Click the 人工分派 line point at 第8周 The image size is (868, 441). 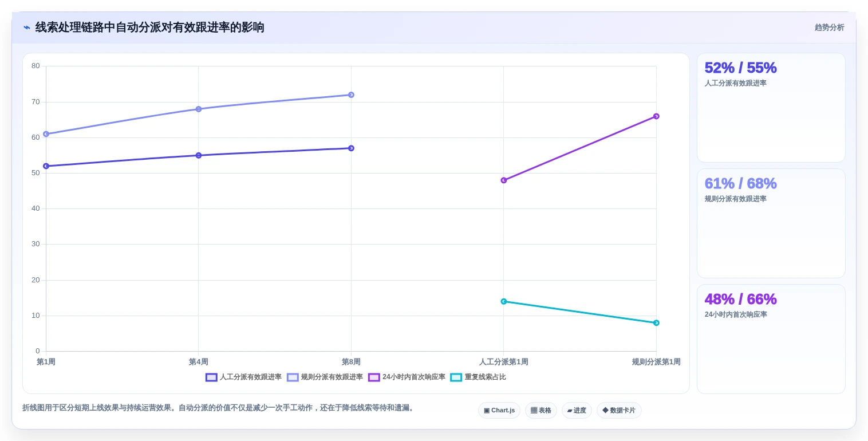pyautogui.click(x=351, y=148)
